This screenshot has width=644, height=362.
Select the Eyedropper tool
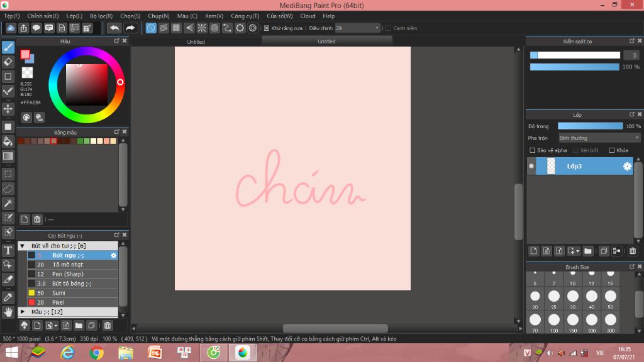pos(8,297)
